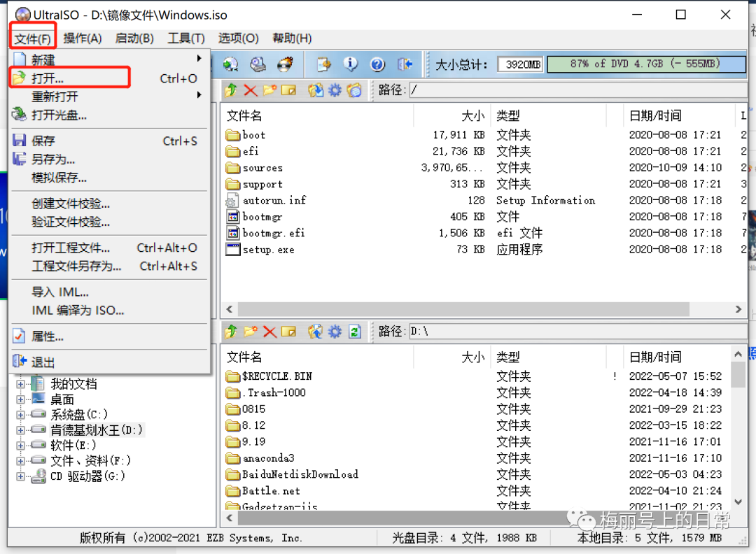This screenshot has width=756, height=554.
Task: Select bootmgr.efi in image list
Action: coord(484,233)
